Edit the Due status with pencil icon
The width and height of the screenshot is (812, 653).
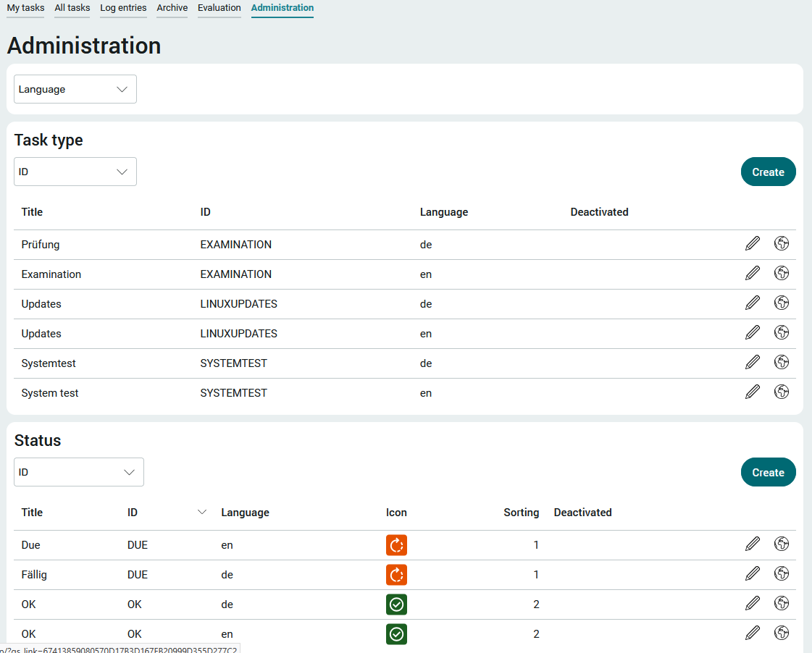pyautogui.click(x=753, y=544)
